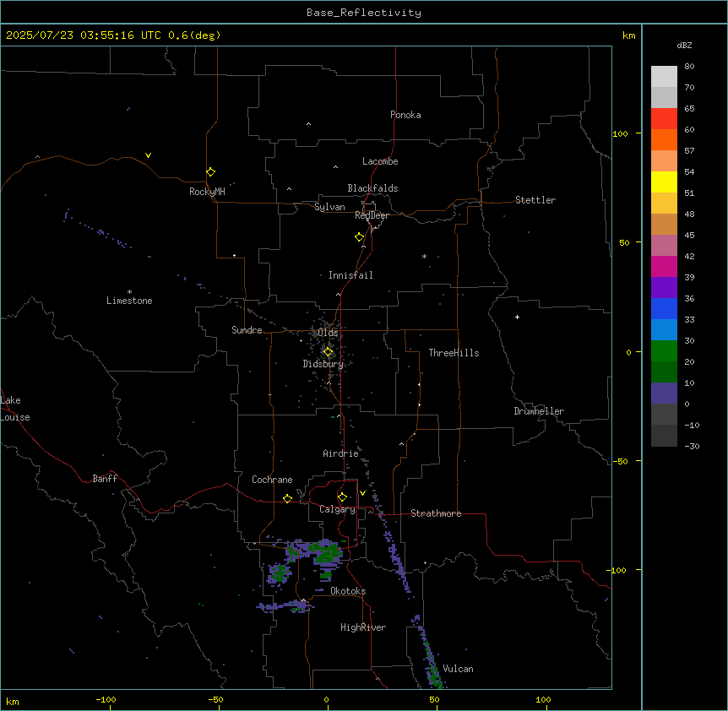This screenshot has height=711, width=728.
Task: Click the Cochrane town label
Action: [x=272, y=480]
